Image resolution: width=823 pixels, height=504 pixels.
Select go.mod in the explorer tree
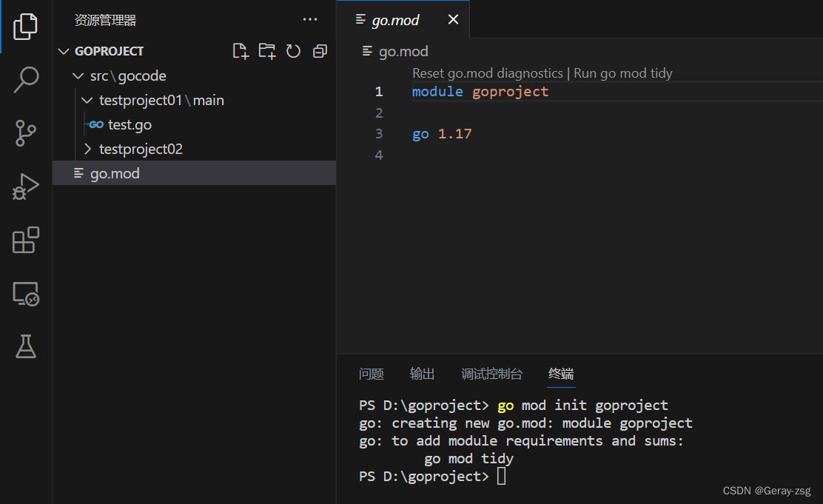(x=194, y=173)
